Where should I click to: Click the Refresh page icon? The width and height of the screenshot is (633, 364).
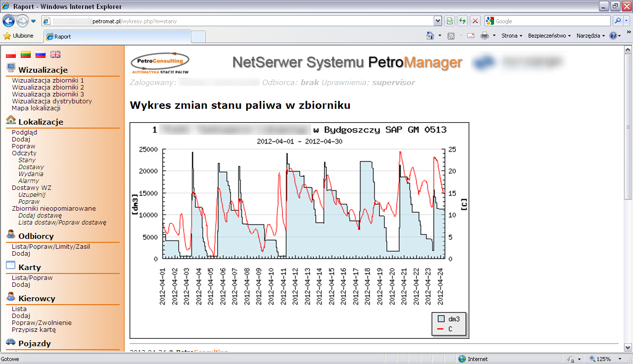pyautogui.click(x=462, y=21)
